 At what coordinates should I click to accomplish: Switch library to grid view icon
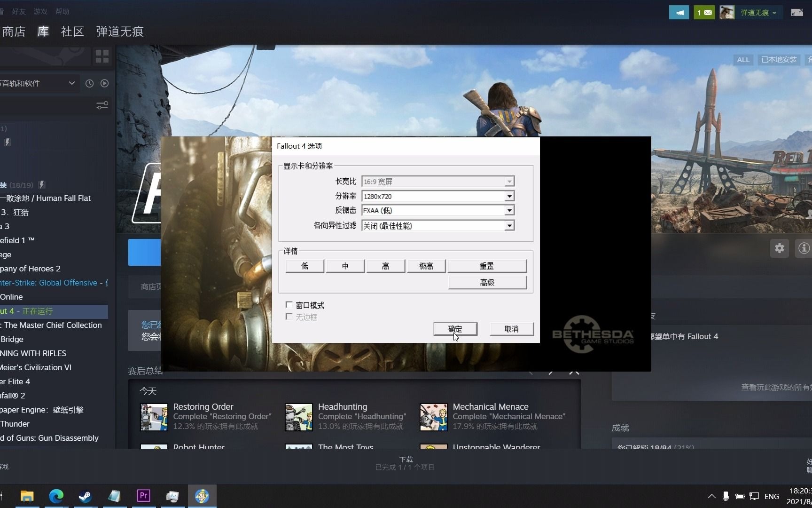[x=102, y=56]
